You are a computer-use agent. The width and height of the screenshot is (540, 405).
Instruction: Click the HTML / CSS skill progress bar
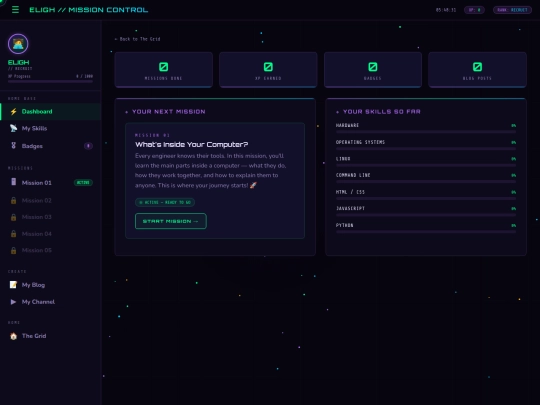pos(426,199)
